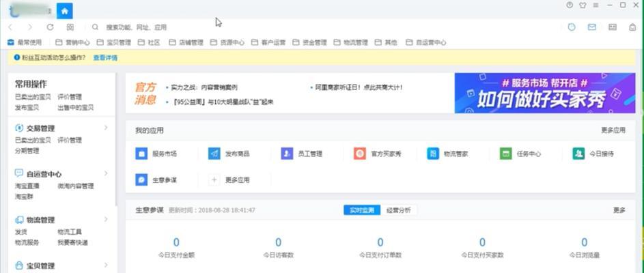Screen dimensions: 644x273
Task: Click 物流工具 in the sidebar
Action: pos(70,232)
